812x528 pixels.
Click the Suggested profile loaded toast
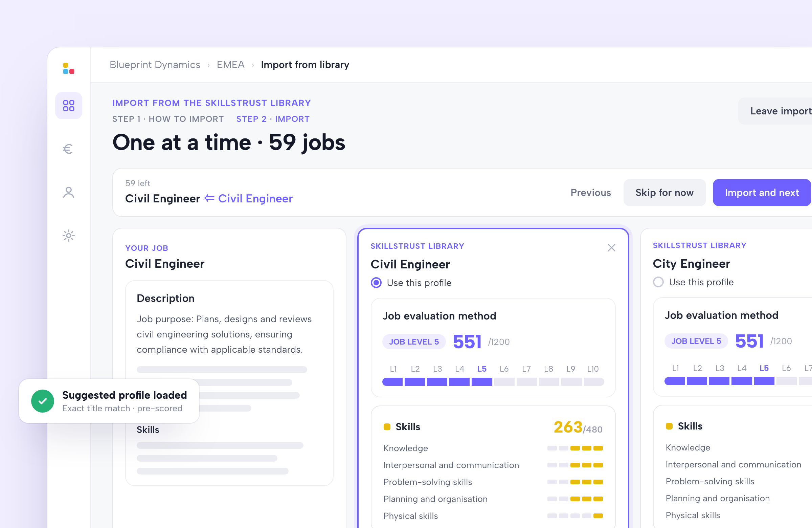[x=109, y=401]
